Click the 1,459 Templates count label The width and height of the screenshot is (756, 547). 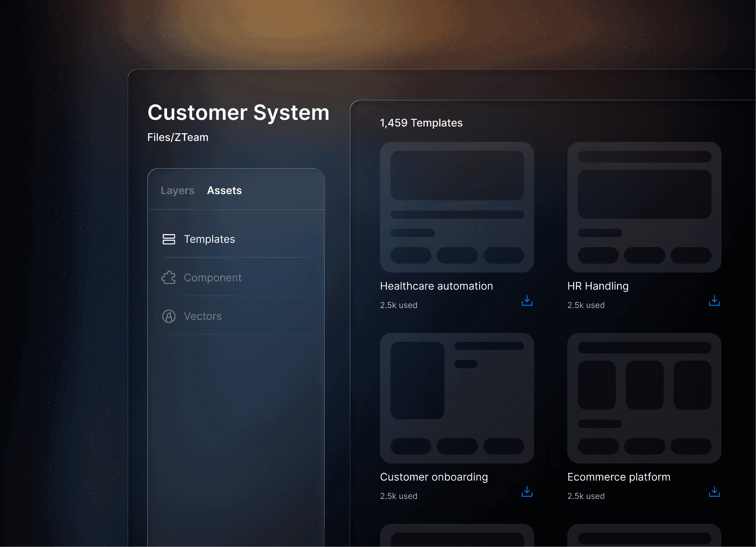tap(421, 123)
